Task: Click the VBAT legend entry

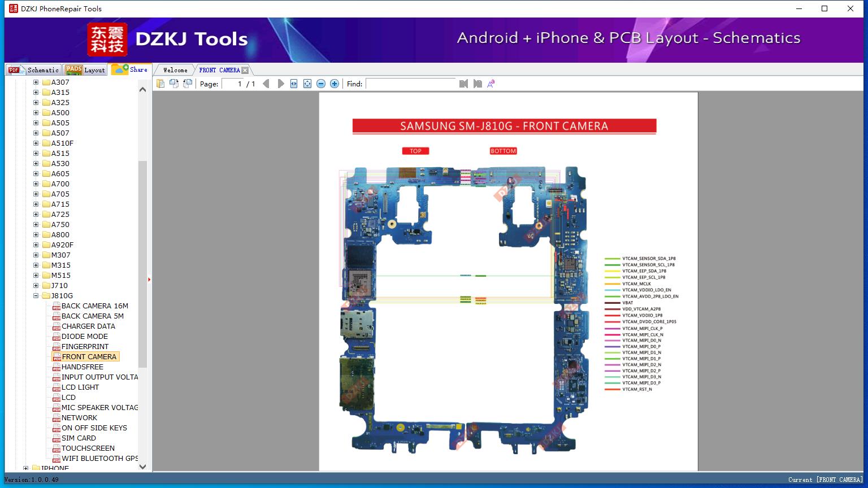Action: click(628, 303)
